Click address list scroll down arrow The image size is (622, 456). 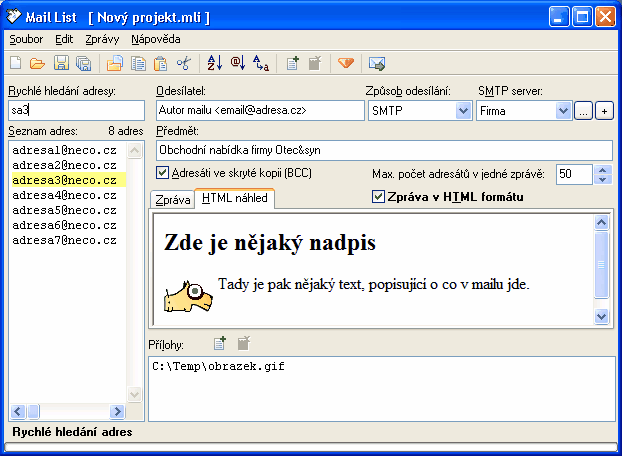click(x=134, y=395)
